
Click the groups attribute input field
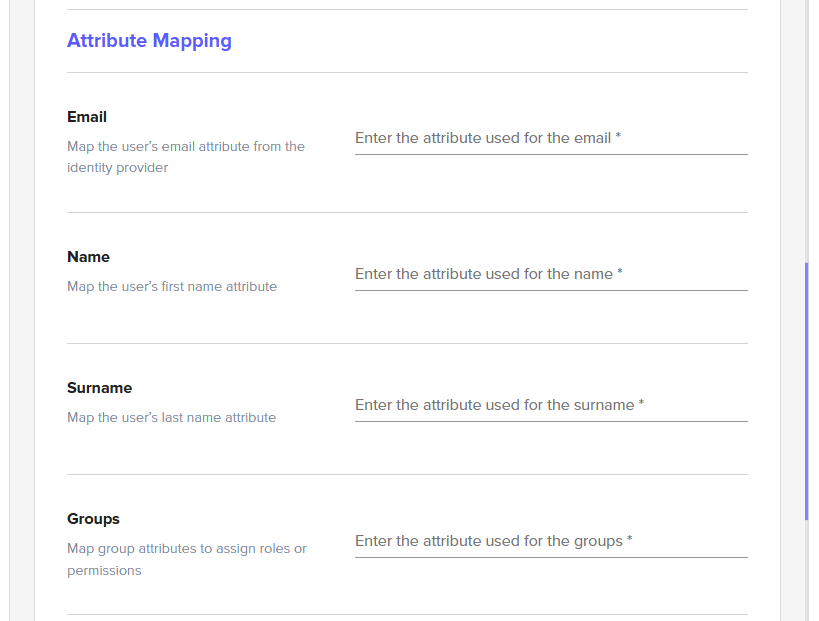pos(550,541)
